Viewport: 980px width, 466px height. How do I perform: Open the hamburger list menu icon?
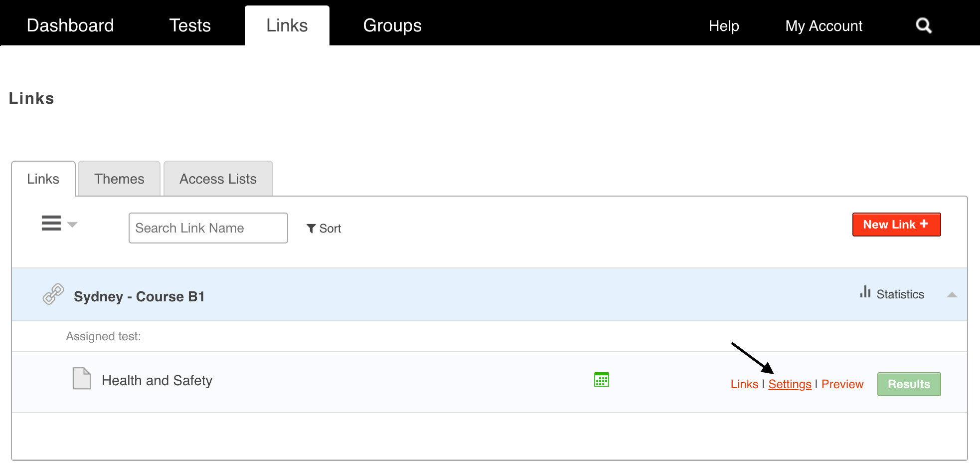tap(51, 223)
